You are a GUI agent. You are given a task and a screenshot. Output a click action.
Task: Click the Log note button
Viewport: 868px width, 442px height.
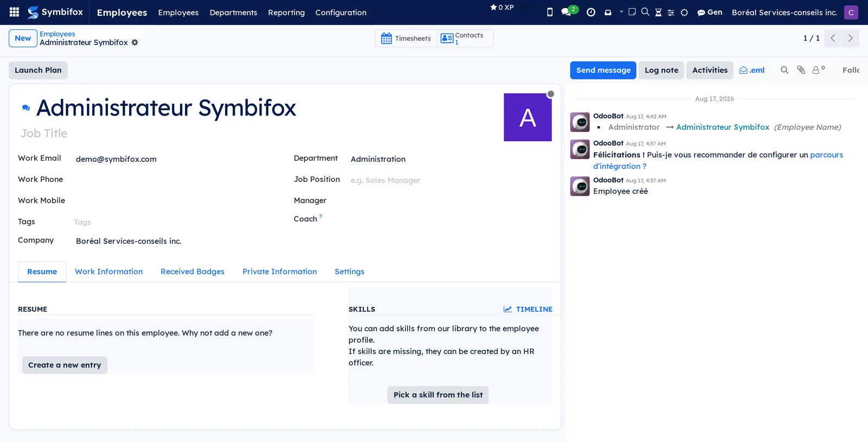coord(661,70)
